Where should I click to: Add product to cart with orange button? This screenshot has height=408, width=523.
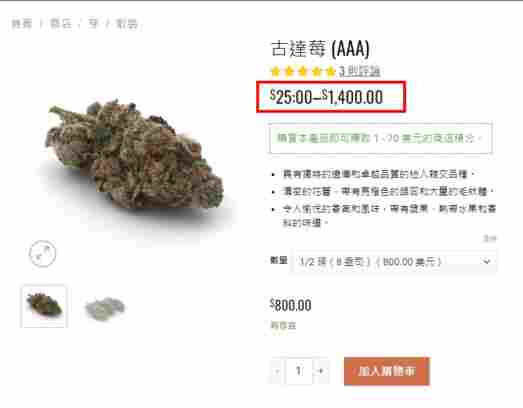pyautogui.click(x=387, y=371)
